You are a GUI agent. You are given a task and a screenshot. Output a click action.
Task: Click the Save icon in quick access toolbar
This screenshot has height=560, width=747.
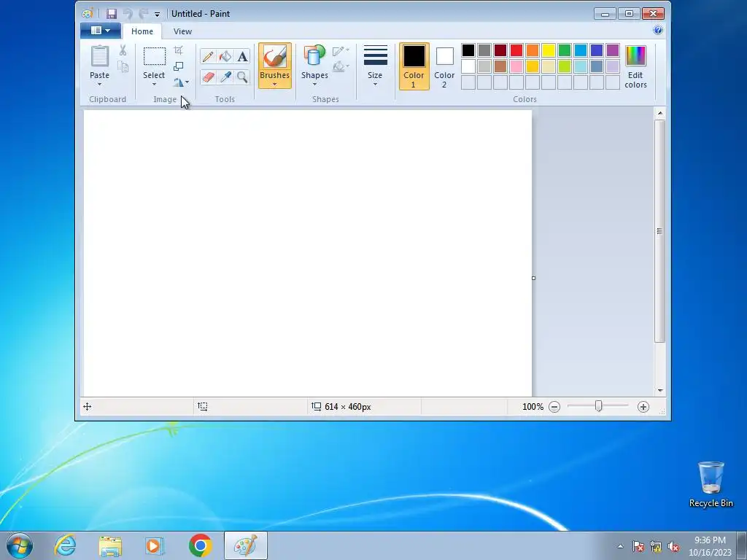point(112,14)
